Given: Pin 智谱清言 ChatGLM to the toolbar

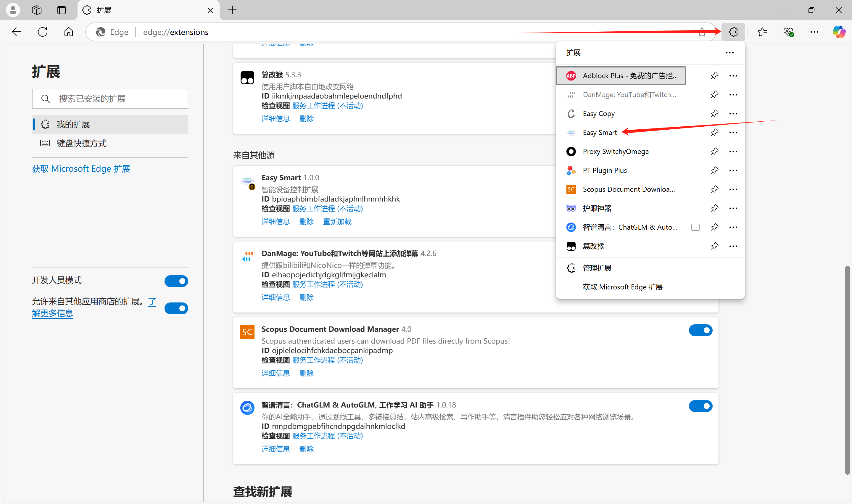Looking at the screenshot, I should (x=714, y=227).
